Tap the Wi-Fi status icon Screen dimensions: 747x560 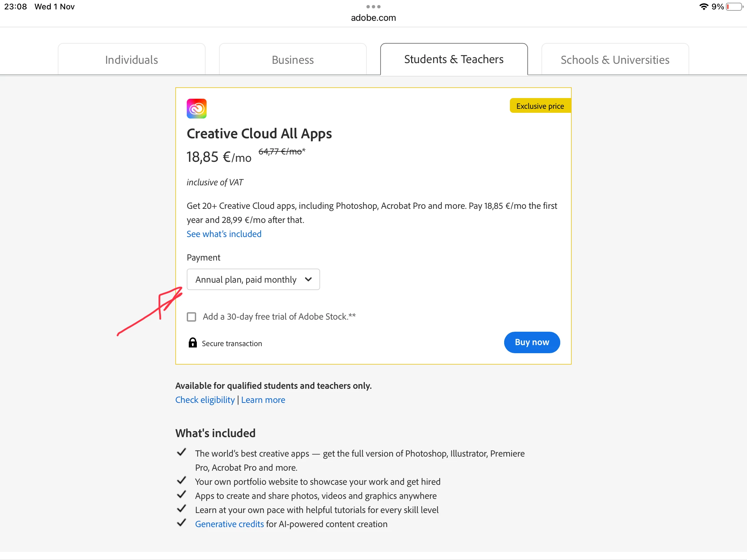[x=703, y=7]
